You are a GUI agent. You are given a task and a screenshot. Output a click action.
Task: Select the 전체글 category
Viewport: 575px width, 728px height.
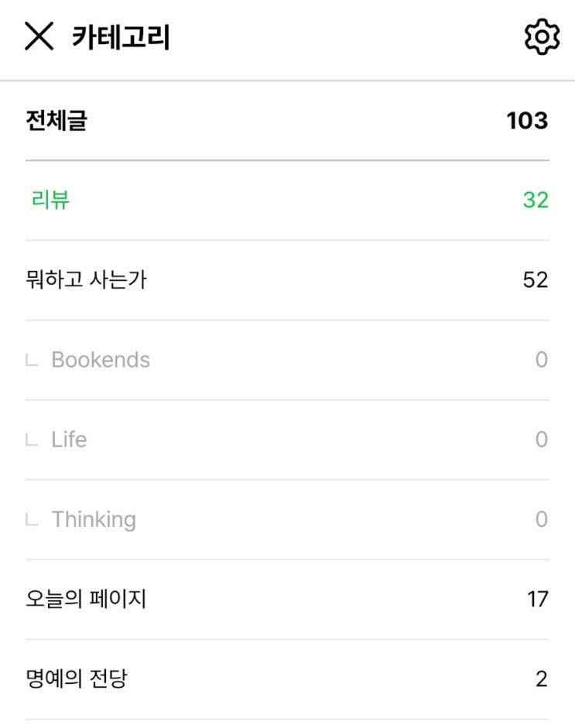[x=56, y=121]
